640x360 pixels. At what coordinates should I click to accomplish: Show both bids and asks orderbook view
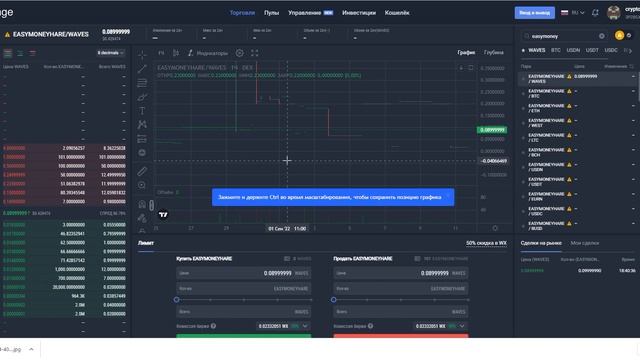pos(8,53)
